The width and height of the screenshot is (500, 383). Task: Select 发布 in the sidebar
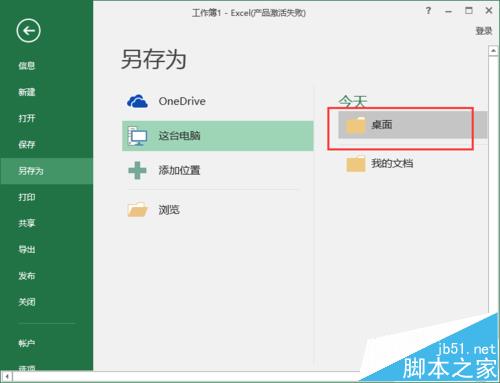pyautogui.click(x=27, y=276)
